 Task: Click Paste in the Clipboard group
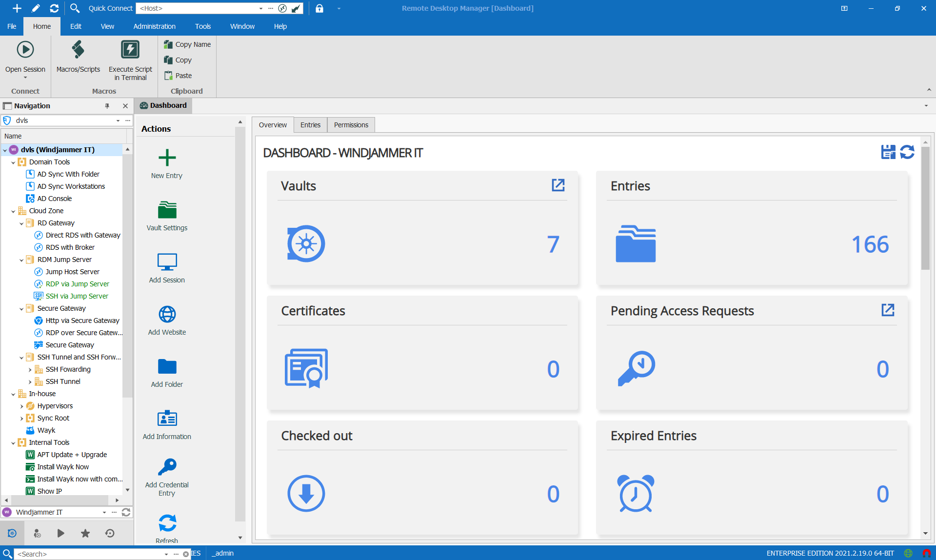coord(178,76)
